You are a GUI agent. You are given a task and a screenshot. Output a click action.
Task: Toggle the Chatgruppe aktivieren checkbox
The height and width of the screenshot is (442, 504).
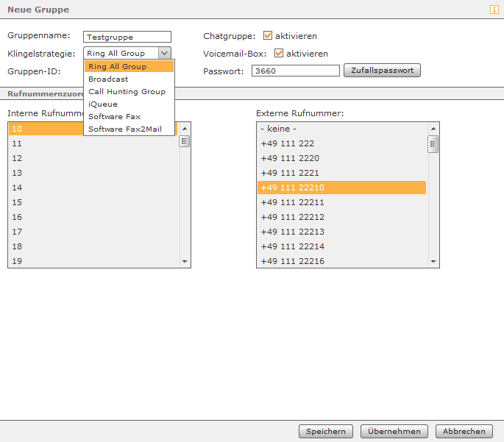267,35
